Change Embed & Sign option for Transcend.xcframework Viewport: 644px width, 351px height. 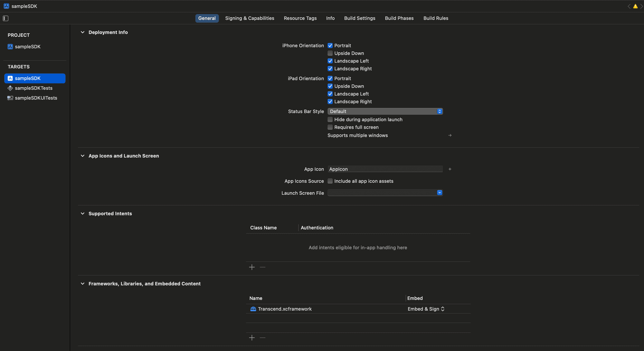pos(426,309)
